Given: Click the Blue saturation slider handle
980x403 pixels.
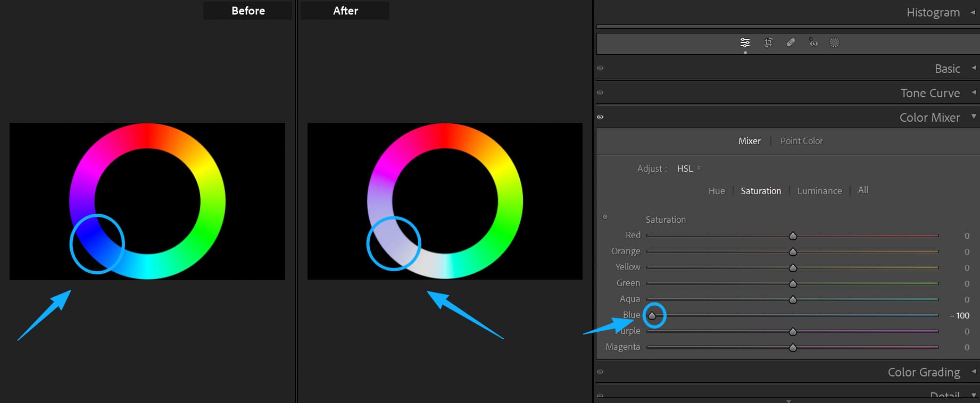Looking at the screenshot, I should click(652, 316).
